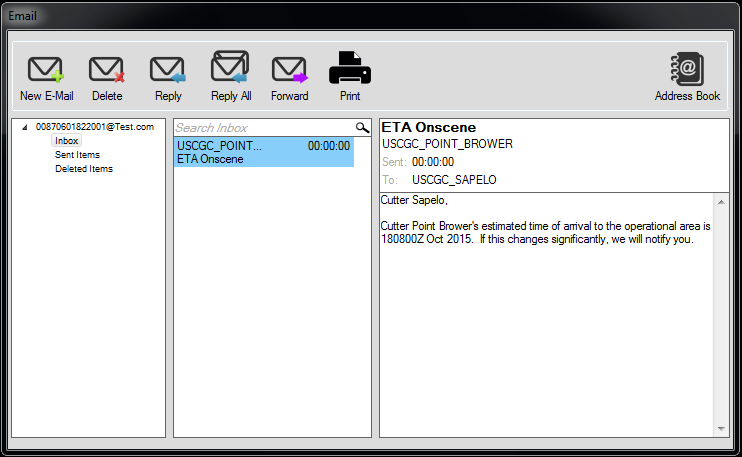Screen dimensions: 742x457
Task: Click the ETA Onscene subject heading
Action: pyautogui.click(x=429, y=128)
